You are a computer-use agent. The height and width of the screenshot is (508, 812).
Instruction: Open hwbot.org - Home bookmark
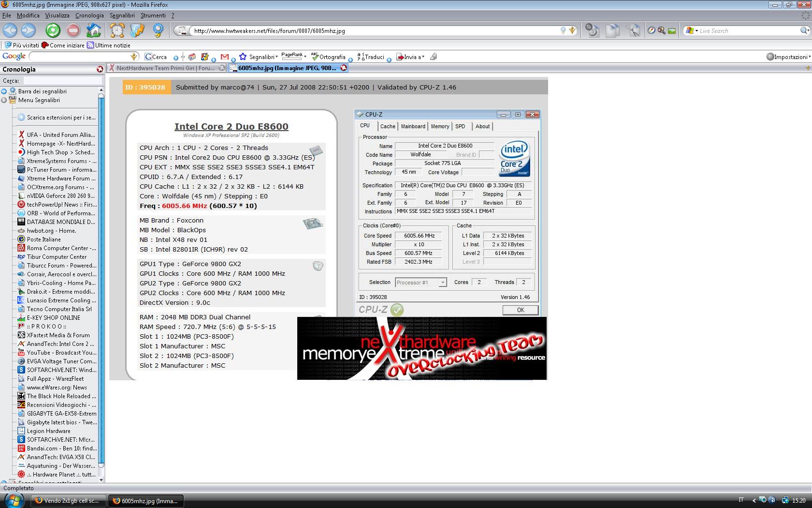[47, 231]
